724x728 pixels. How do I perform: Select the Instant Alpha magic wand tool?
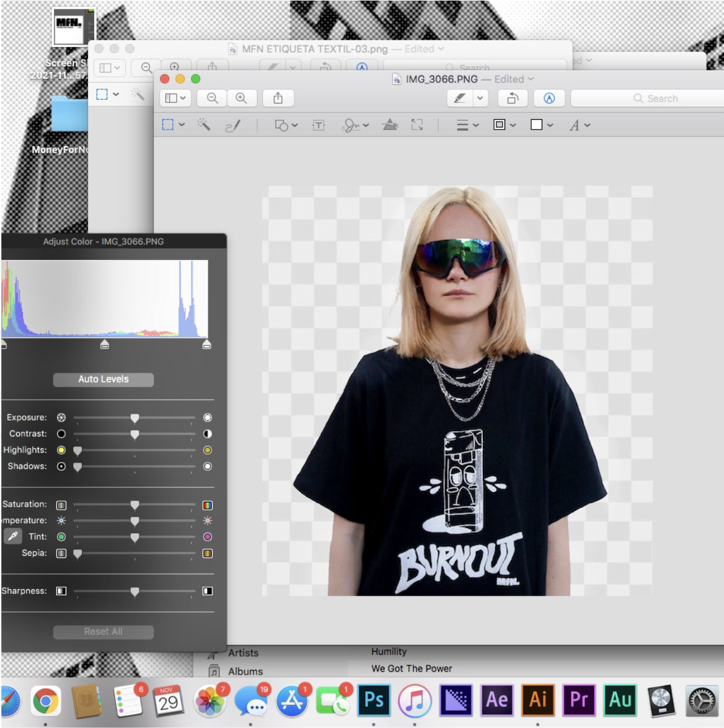tap(203, 125)
